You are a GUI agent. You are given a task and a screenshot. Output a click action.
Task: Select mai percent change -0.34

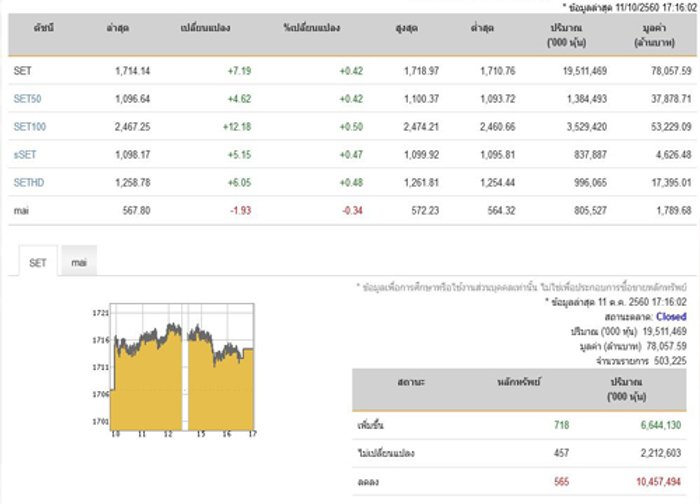click(352, 210)
